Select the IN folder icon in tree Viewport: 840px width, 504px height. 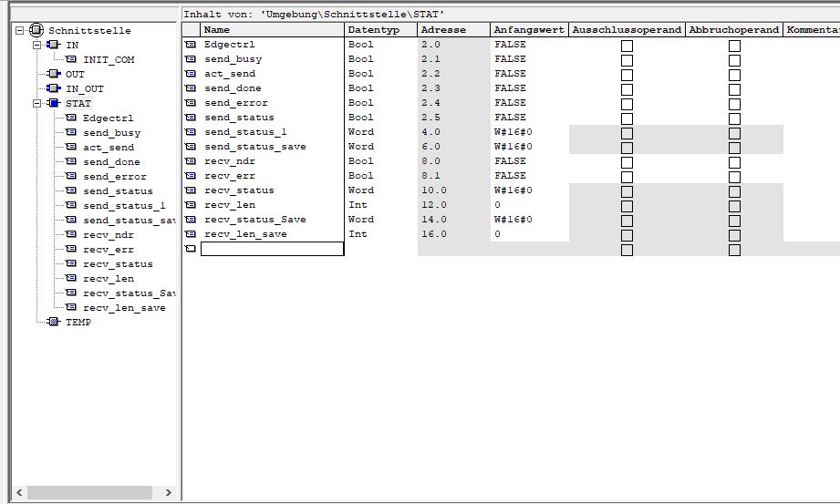pos(53,45)
